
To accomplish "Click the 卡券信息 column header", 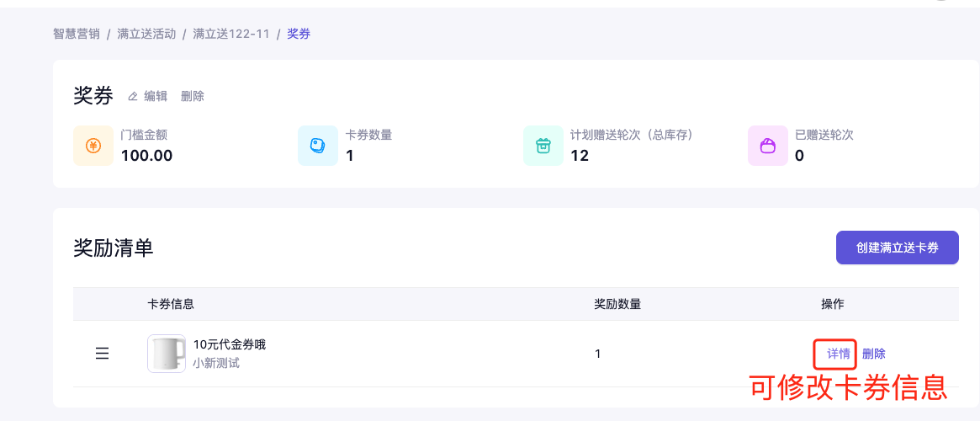I will pos(171,304).
